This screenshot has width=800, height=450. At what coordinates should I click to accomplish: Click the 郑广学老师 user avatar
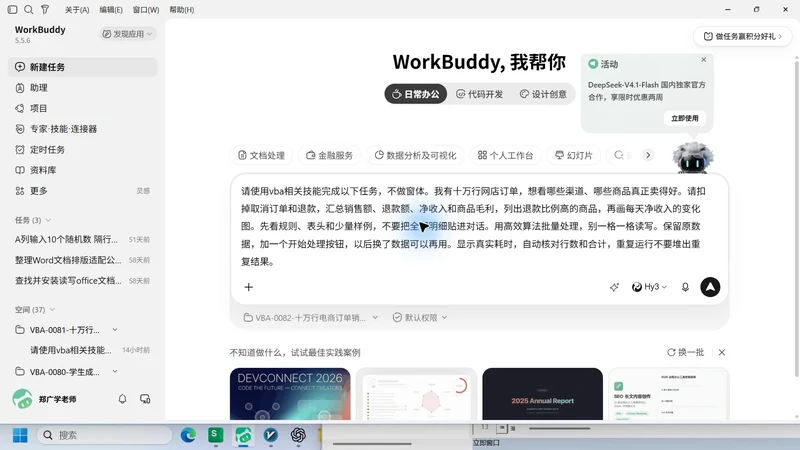(22, 399)
